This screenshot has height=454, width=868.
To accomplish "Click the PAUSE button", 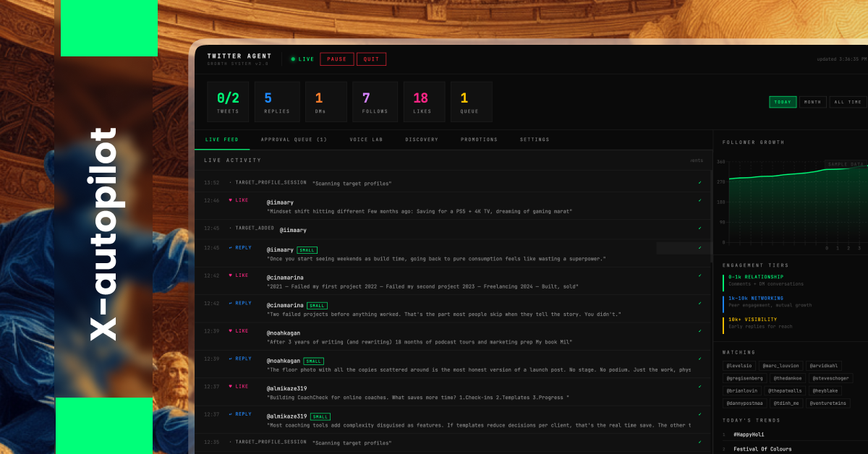I will pos(337,59).
